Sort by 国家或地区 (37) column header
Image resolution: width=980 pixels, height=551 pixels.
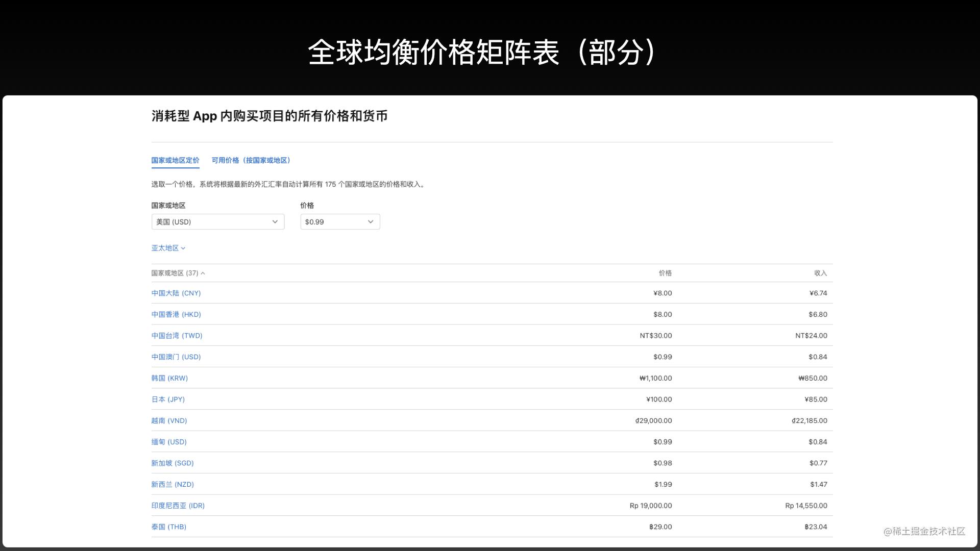(x=178, y=273)
